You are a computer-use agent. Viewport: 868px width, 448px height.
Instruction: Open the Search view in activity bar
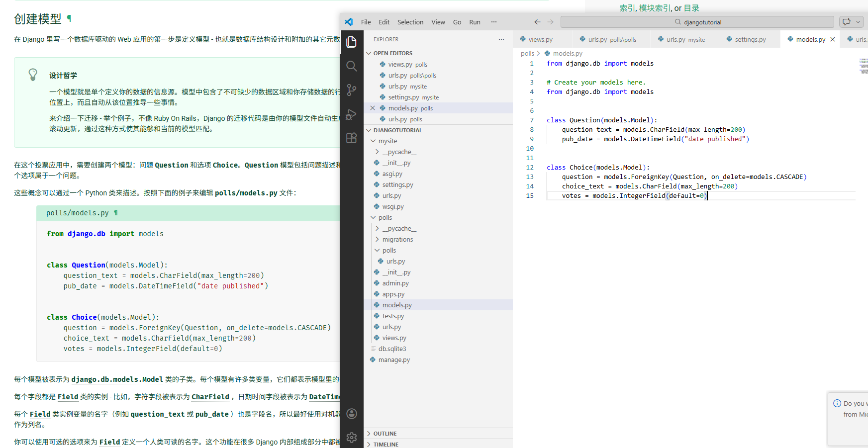(x=352, y=66)
